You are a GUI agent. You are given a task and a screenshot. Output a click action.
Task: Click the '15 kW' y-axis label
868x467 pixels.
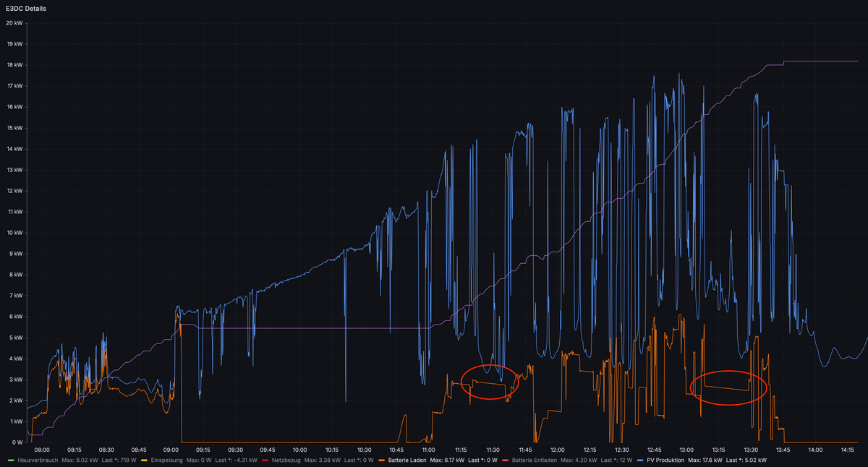click(14, 127)
